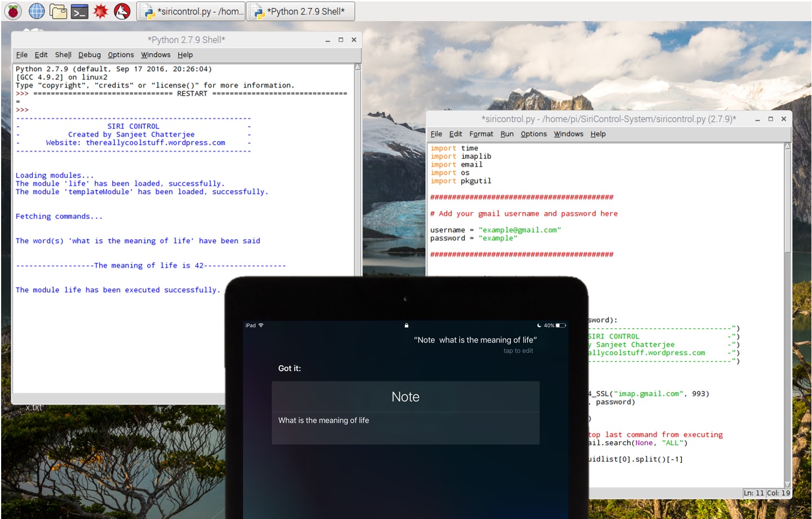This screenshot has height=519, width=812.
Task: Click the editor's vertical scrollbar thumb
Action: point(788,200)
